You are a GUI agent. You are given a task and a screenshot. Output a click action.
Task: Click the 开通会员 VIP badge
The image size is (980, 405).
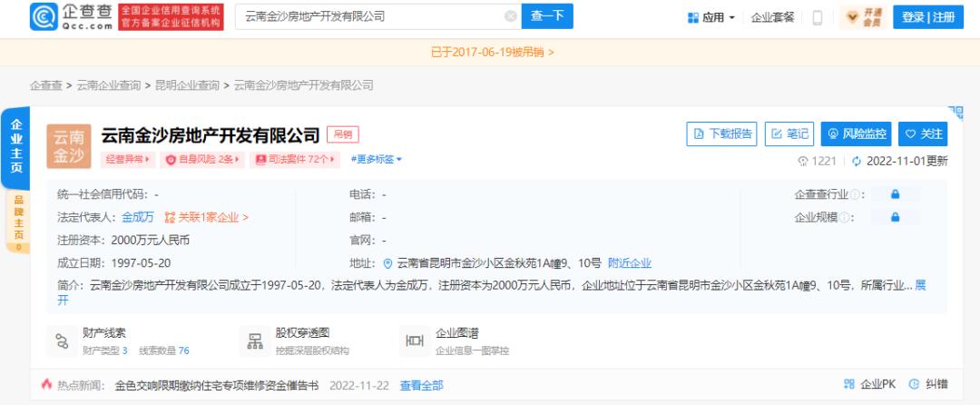[864, 17]
